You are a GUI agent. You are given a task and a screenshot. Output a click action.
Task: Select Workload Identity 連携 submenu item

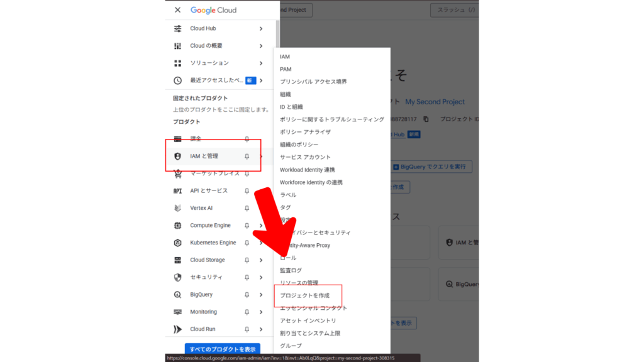coord(307,170)
